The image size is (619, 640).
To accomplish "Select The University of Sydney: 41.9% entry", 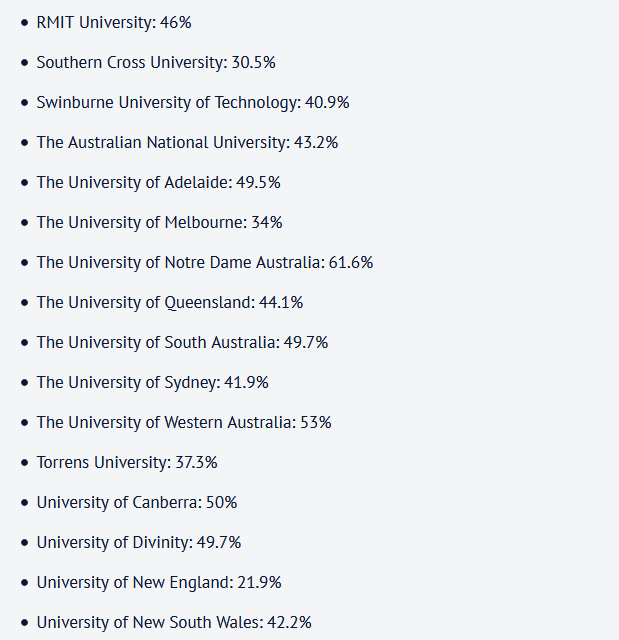I will (153, 382).
